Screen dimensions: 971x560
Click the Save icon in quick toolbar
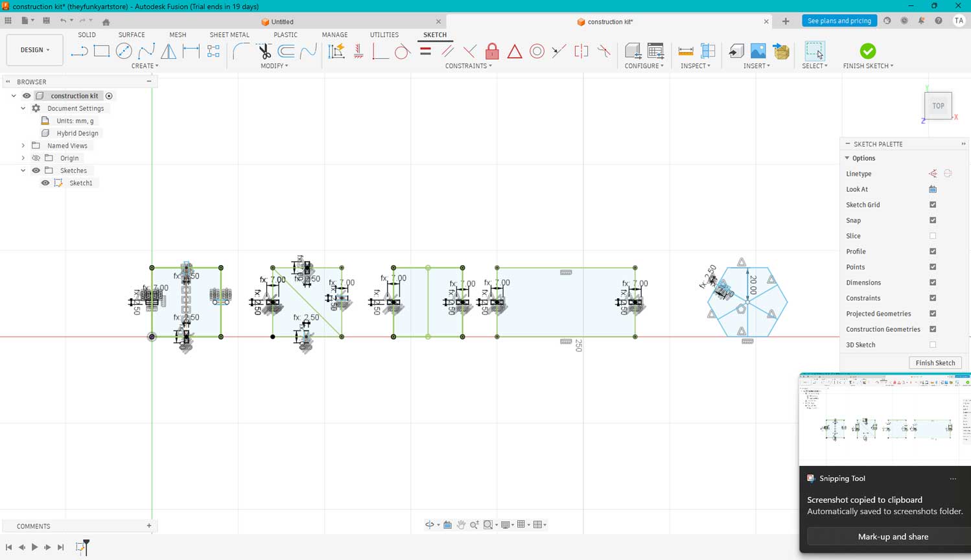46,21
